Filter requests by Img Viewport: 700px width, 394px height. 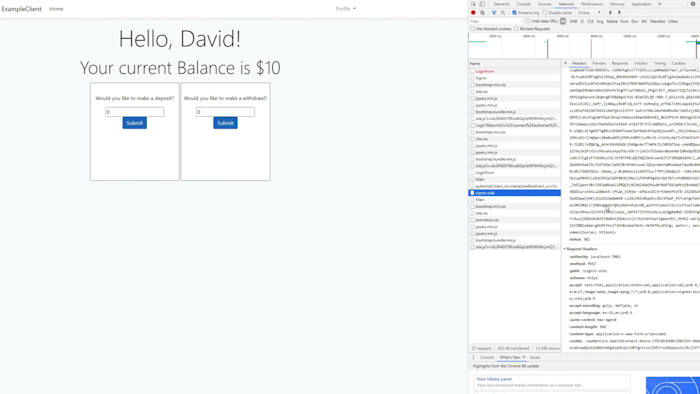click(600, 21)
